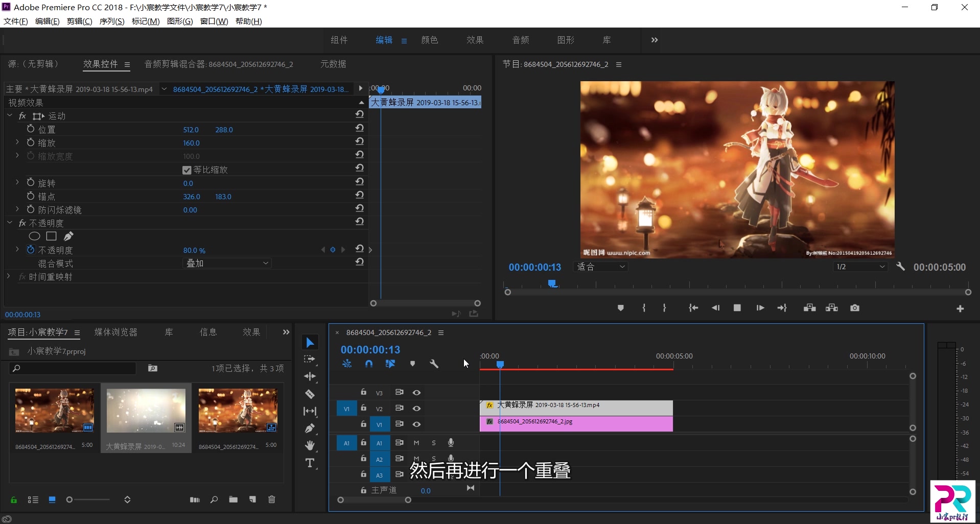Open program monitor wrench settings
Image resolution: width=980 pixels, height=524 pixels.
900,267
